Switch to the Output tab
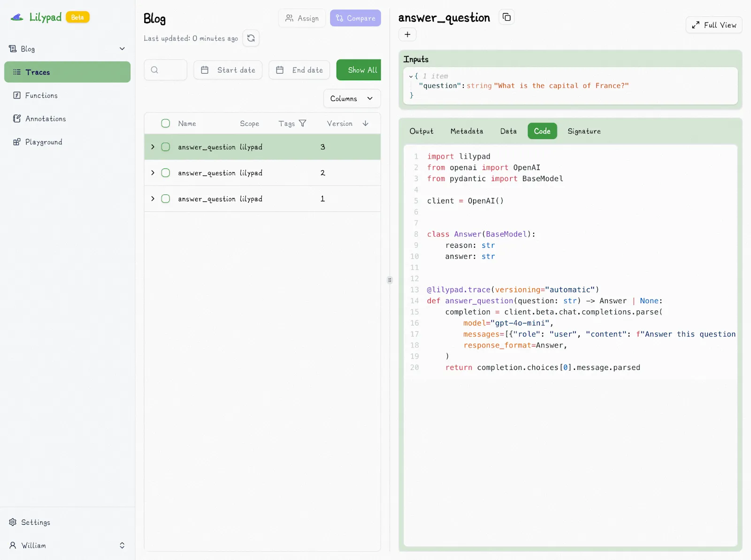The width and height of the screenshot is (751, 560). pyautogui.click(x=421, y=131)
